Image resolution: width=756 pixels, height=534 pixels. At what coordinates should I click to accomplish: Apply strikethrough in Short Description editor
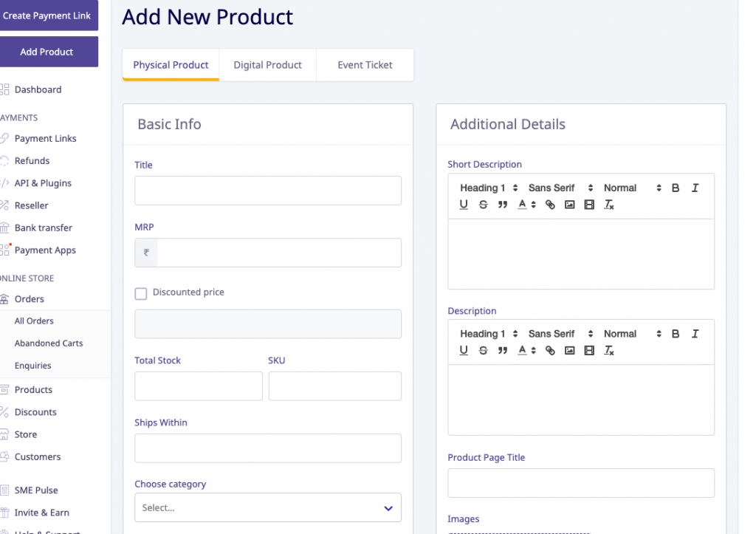click(483, 205)
